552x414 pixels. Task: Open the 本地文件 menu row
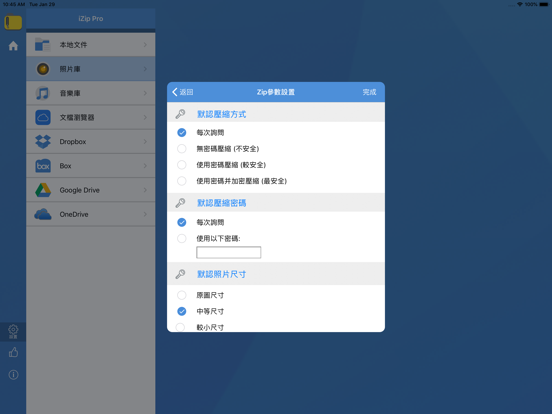coord(90,45)
